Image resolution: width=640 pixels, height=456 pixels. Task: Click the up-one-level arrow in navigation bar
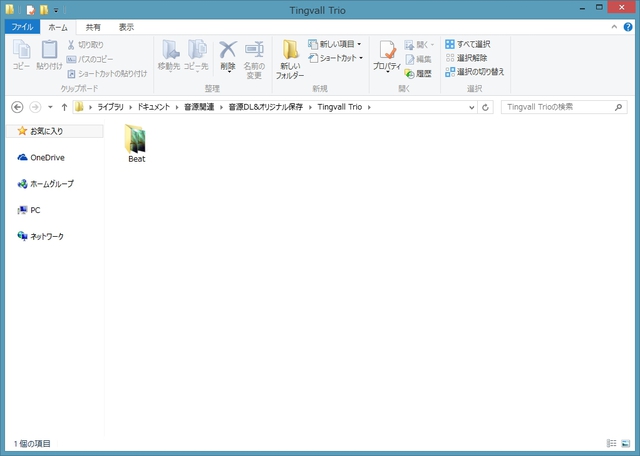coord(64,107)
